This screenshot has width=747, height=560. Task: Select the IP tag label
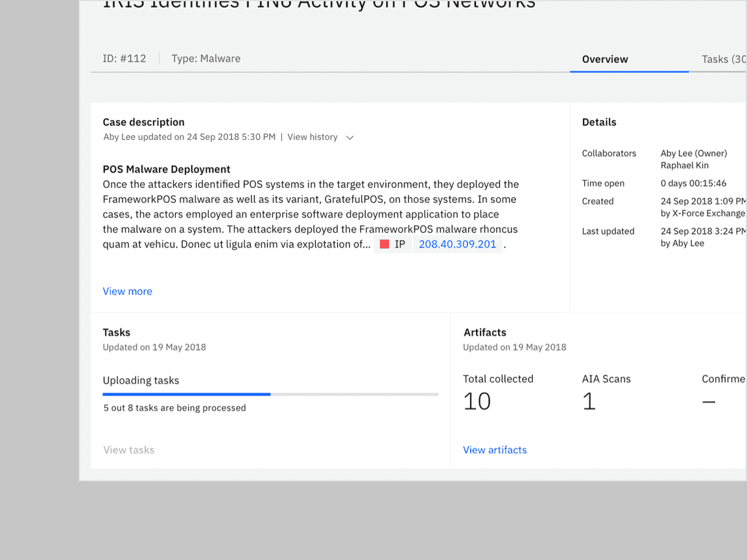(x=400, y=244)
